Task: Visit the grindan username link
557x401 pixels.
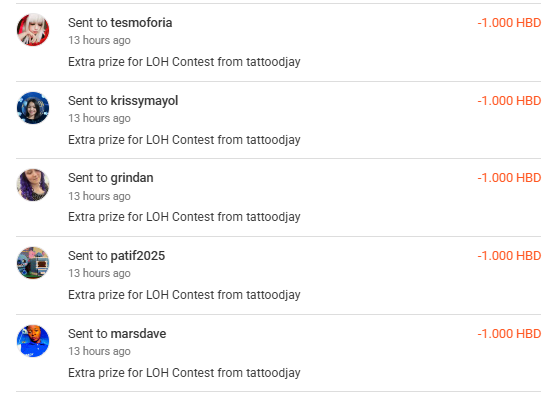Action: point(132,178)
